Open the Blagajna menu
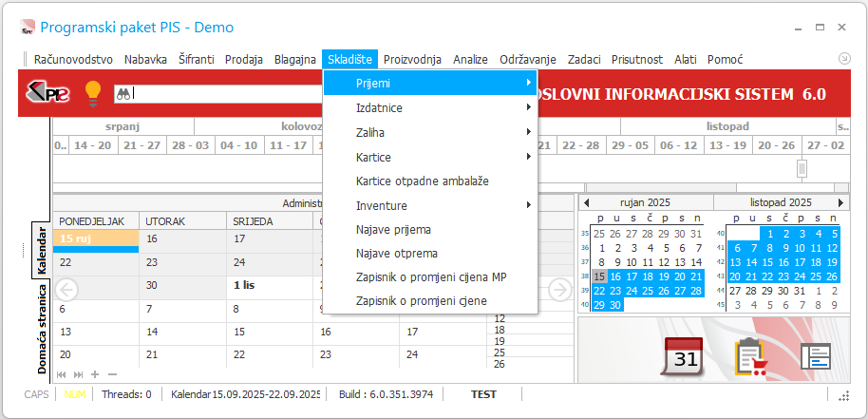 (295, 59)
